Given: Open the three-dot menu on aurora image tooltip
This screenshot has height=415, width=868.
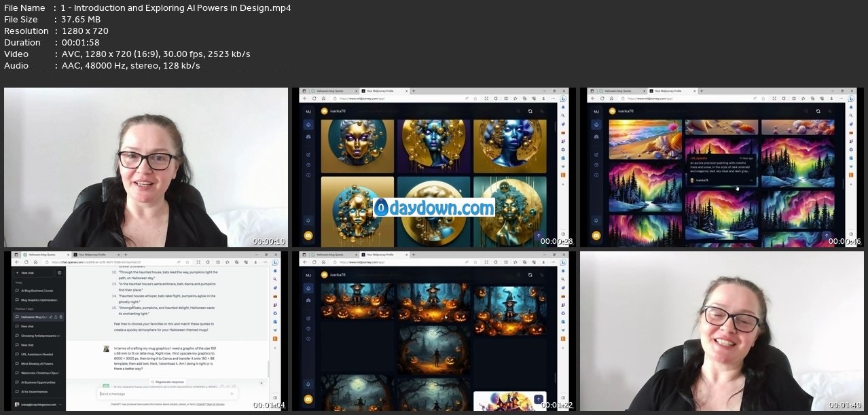Looking at the screenshot, I should (x=750, y=181).
